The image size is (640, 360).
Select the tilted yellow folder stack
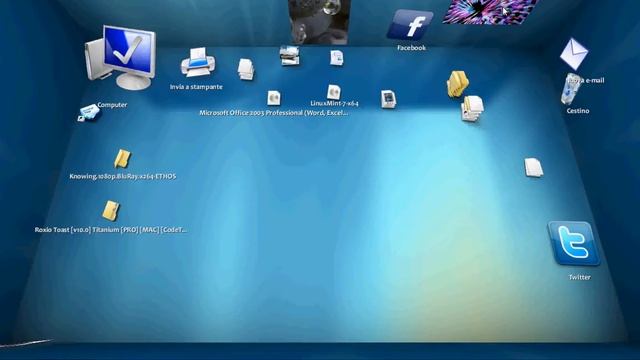click(457, 84)
